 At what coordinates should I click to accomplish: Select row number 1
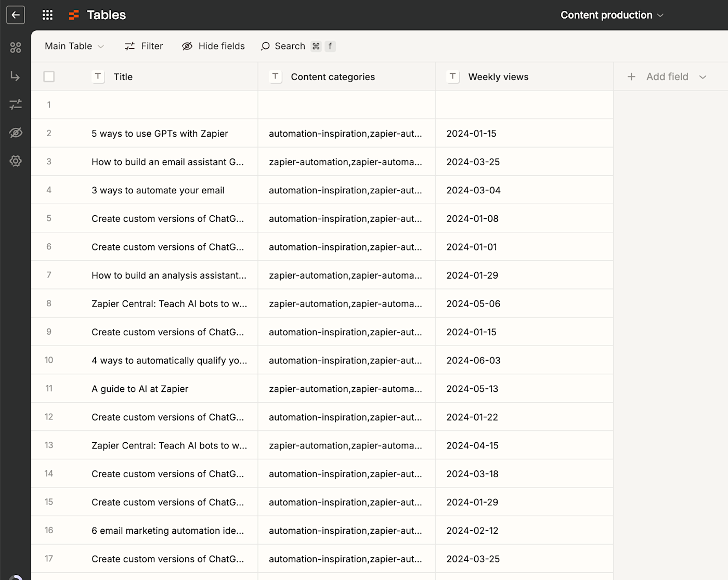tap(49, 105)
